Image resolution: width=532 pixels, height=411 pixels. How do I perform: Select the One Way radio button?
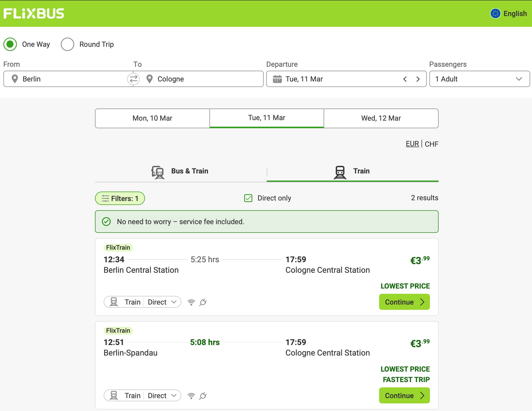click(x=10, y=44)
